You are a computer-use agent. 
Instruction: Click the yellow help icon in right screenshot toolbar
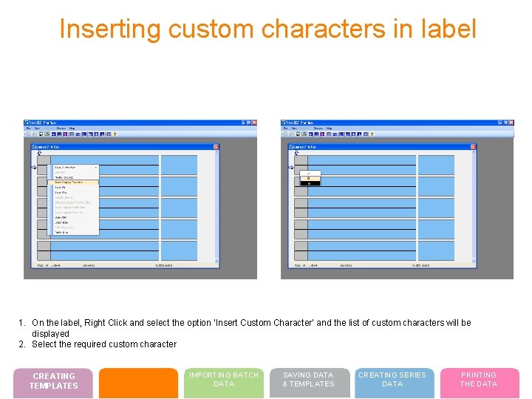click(372, 134)
